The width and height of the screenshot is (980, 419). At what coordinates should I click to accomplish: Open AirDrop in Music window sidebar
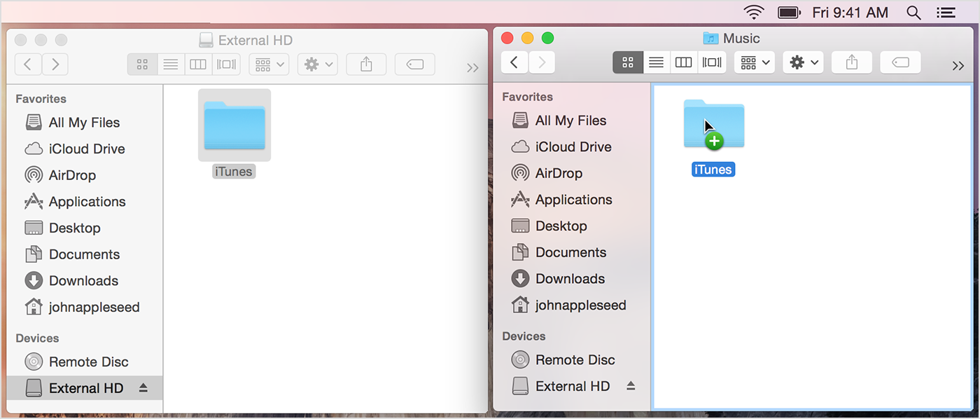pos(572,173)
